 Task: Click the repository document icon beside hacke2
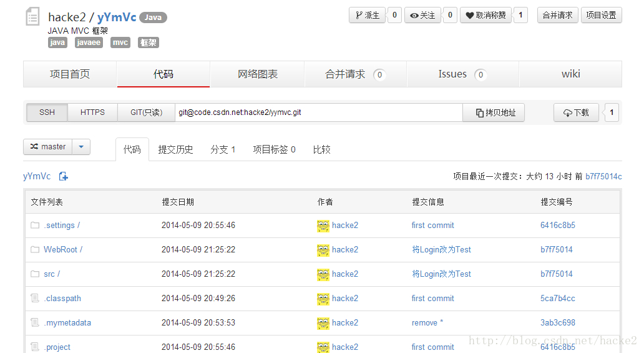tap(32, 17)
